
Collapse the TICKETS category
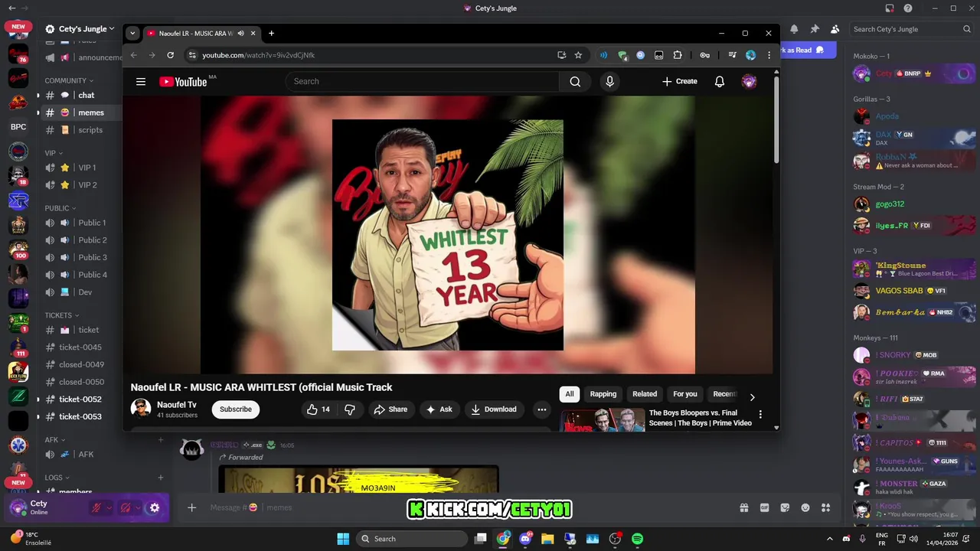coord(62,315)
